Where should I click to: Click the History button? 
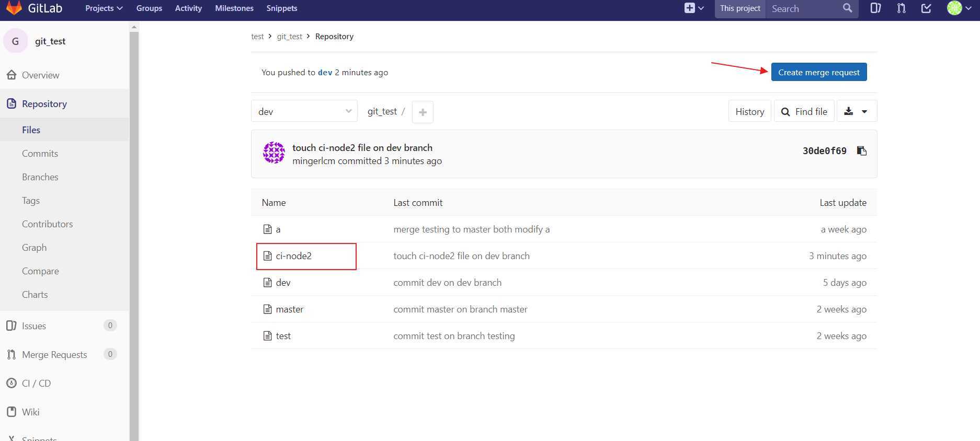pyautogui.click(x=749, y=111)
